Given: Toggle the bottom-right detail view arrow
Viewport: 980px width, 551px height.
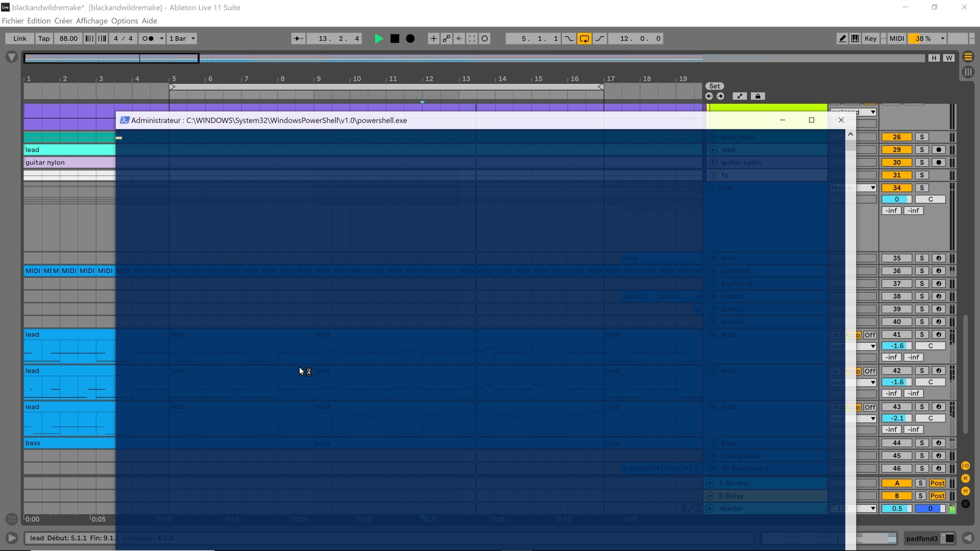Looking at the screenshot, I should tap(968, 538).
